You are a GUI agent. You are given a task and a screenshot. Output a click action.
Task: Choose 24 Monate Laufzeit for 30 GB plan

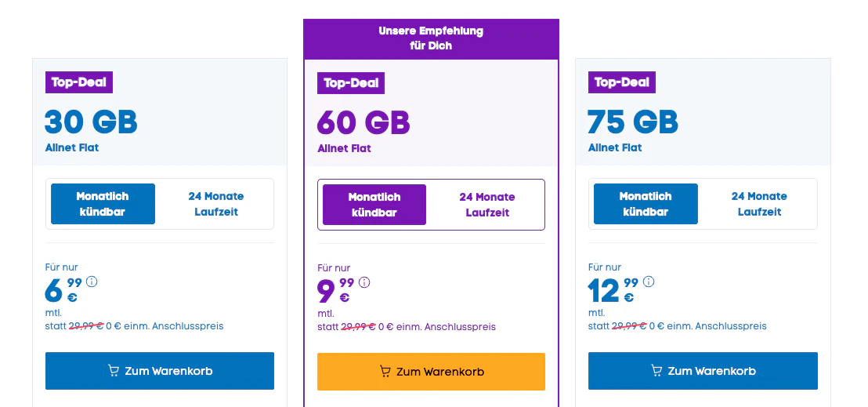tap(215, 204)
